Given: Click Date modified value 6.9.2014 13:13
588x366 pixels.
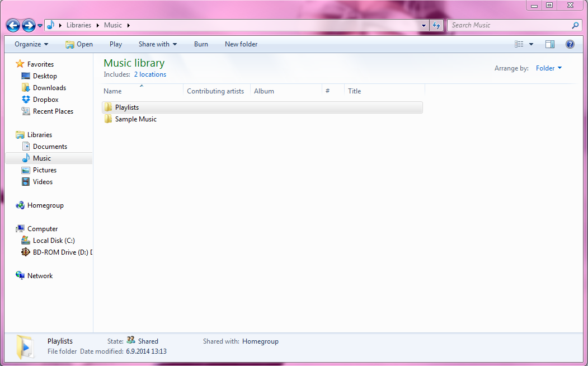Looking at the screenshot, I should (x=146, y=351).
